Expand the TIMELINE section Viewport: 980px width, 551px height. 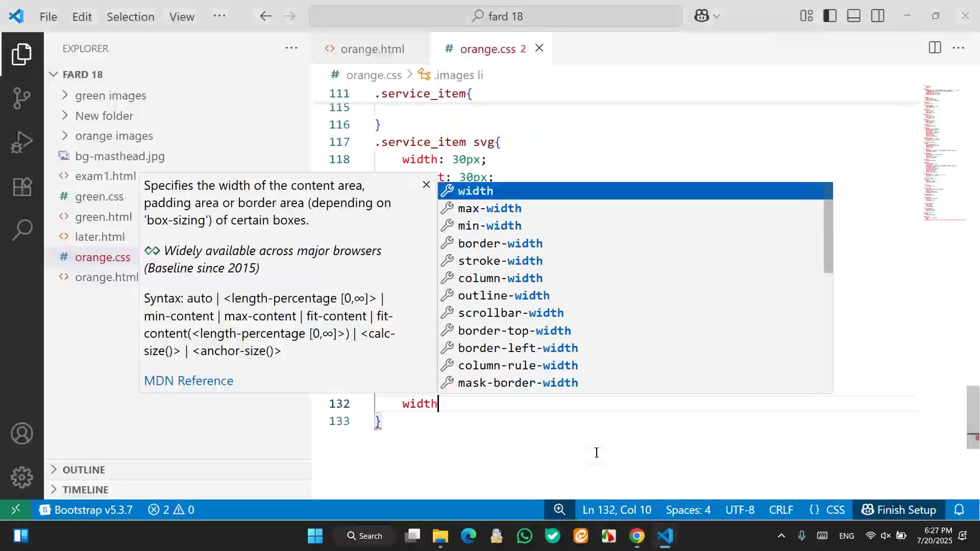(85, 489)
